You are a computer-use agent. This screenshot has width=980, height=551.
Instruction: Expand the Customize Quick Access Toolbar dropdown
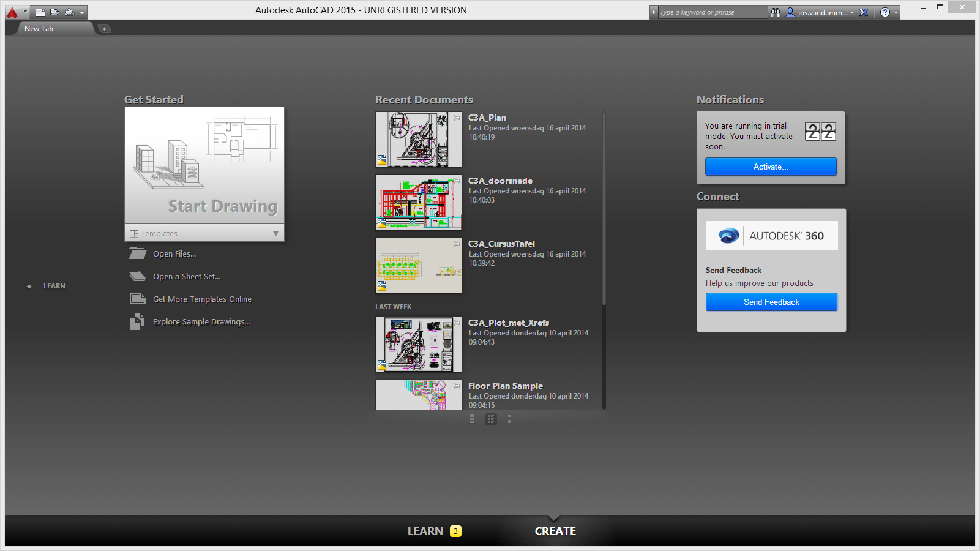coord(82,12)
